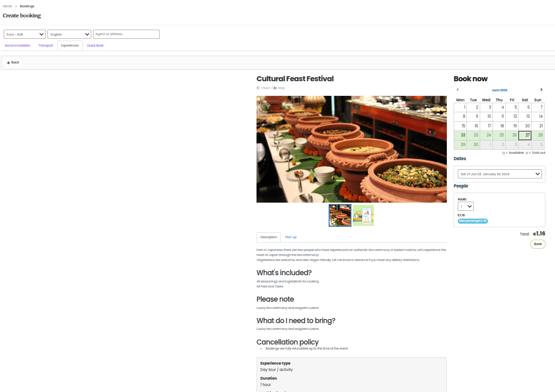Select the food pots thumbnail image
Viewport: 555px width, 392px height.
coord(340,215)
